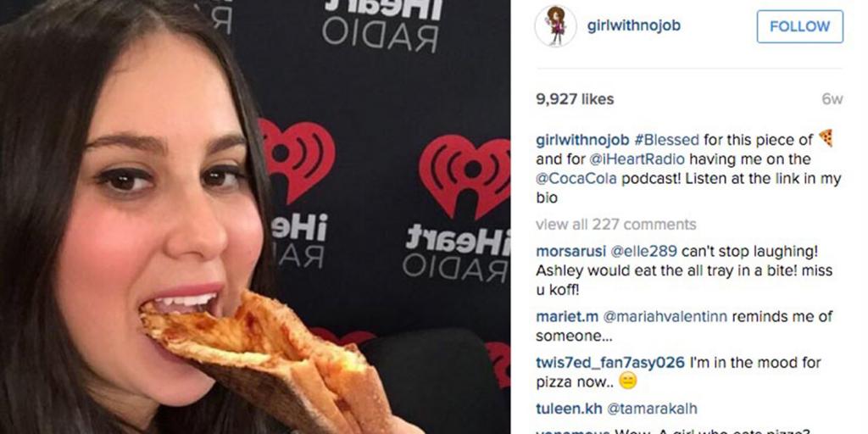Open mariet.m commenter profile
868x434 pixels.
click(x=567, y=317)
